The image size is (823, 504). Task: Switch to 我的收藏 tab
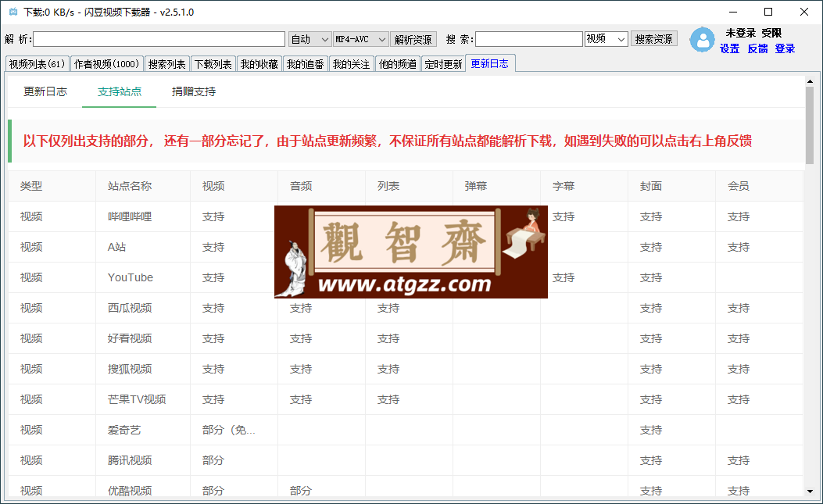259,64
